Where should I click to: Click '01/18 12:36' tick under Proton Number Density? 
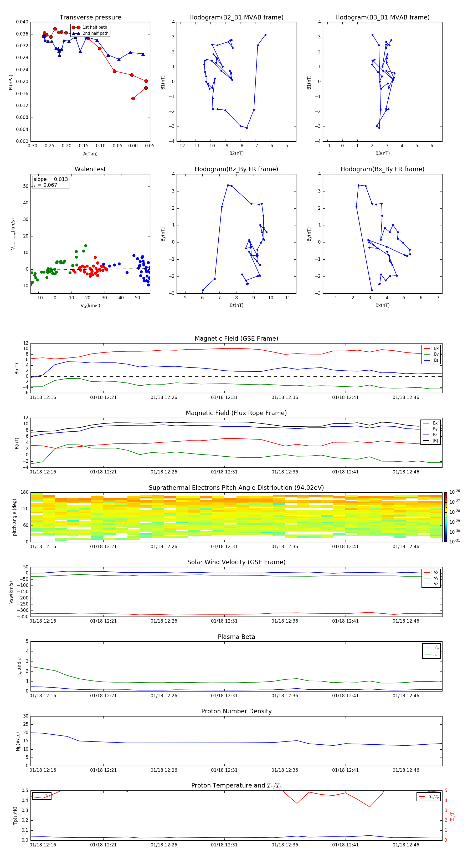[285, 770]
